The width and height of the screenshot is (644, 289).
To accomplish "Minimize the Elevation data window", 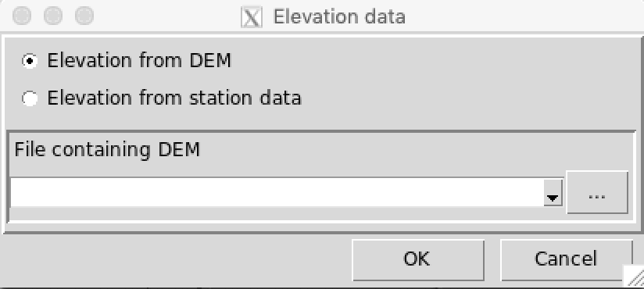I will [53, 16].
